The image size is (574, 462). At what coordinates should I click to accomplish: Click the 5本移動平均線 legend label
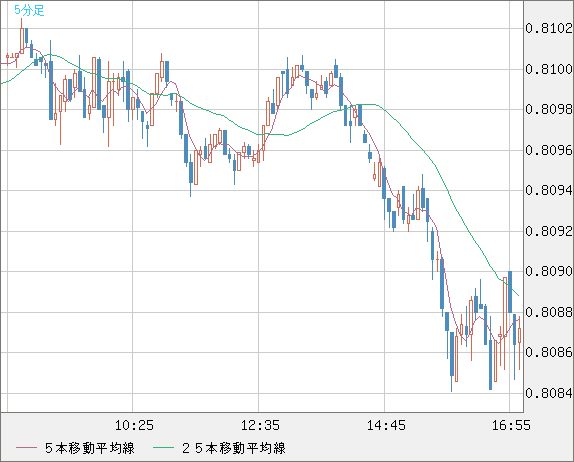pyautogui.click(x=90, y=448)
